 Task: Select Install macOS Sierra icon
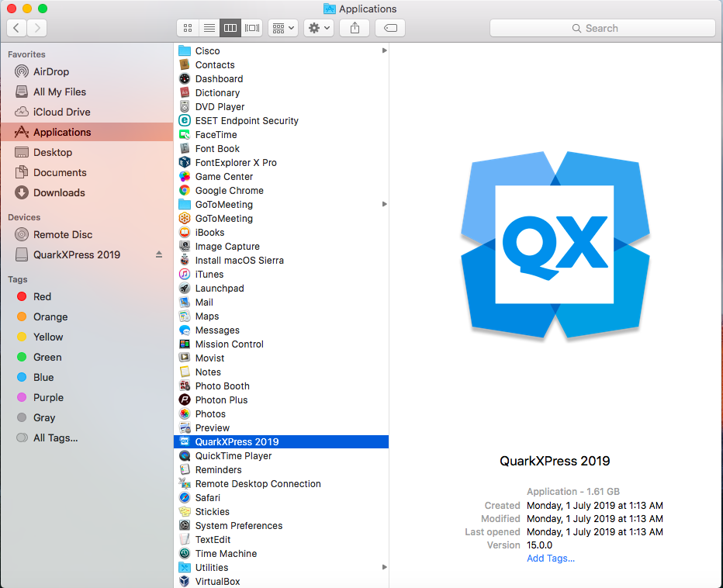[x=185, y=260]
